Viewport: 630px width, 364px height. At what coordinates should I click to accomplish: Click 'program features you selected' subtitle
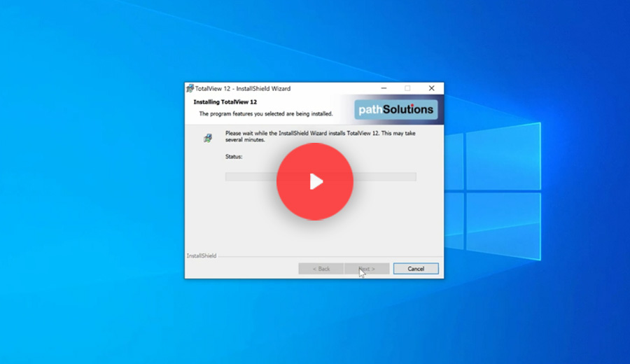(265, 113)
